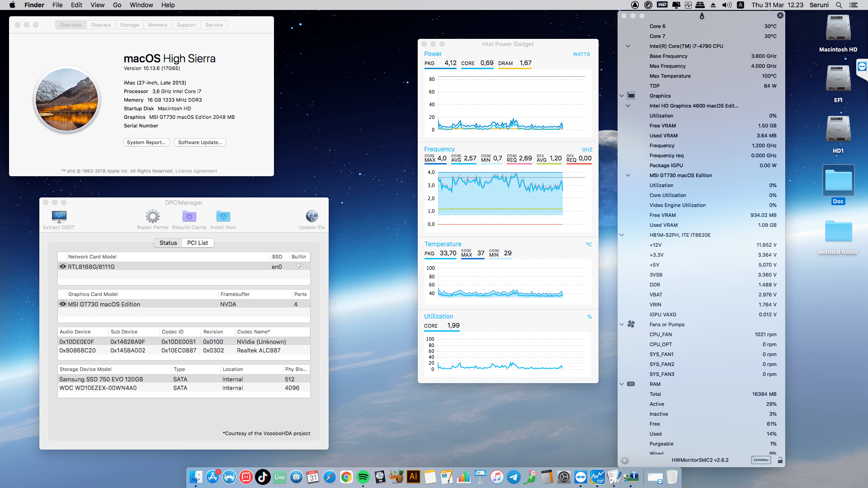Click Install Kext icon in DPCIManager
Viewport: 868px width, 488px height.
click(223, 216)
